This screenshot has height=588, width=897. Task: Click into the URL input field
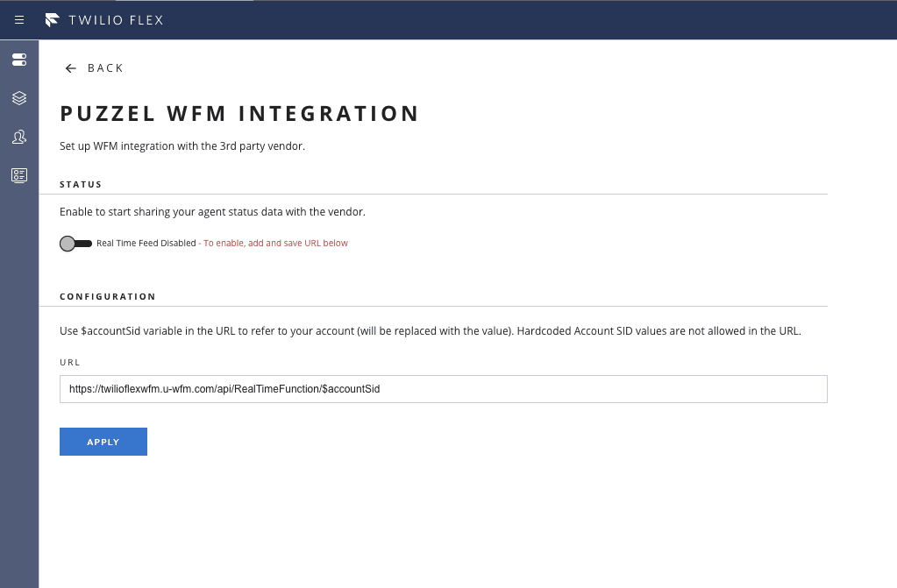pos(444,389)
